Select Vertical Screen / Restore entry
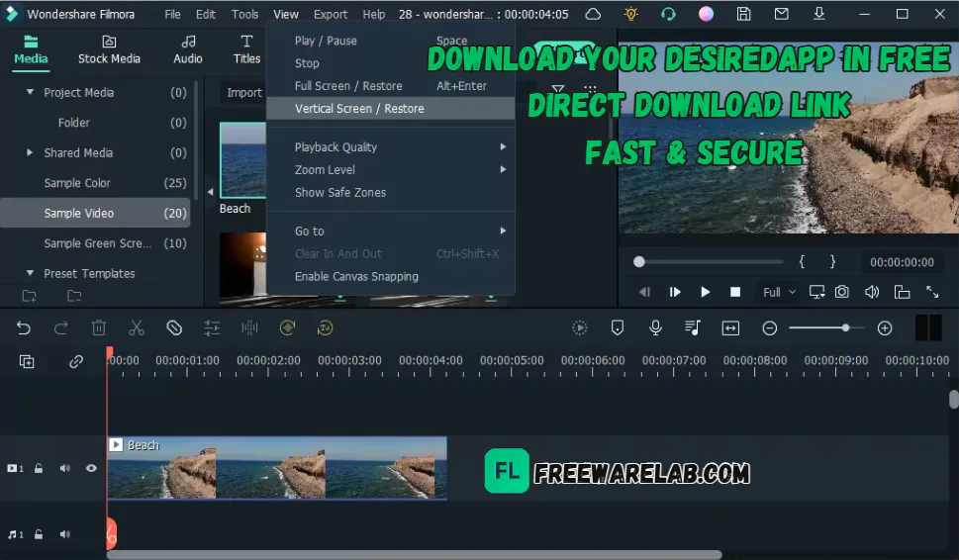 (391, 109)
